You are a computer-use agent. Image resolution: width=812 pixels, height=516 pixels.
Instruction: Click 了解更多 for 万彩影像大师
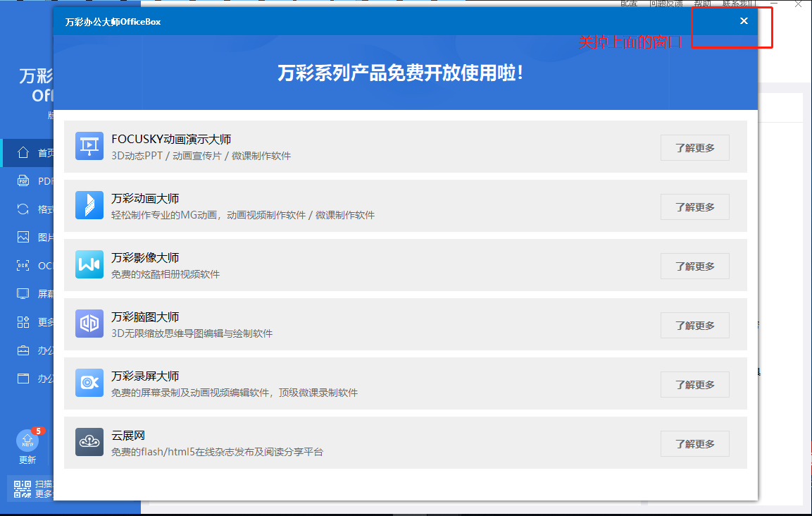pyautogui.click(x=694, y=266)
